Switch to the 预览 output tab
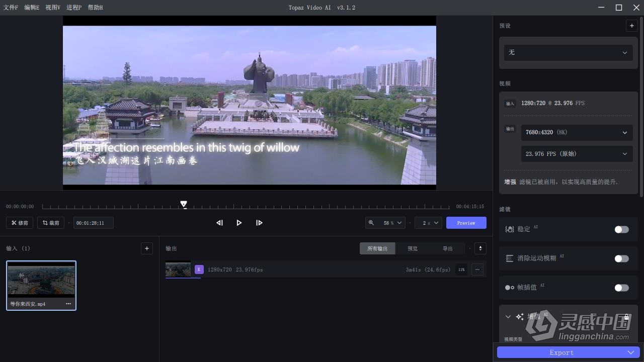The height and width of the screenshot is (362, 644). pyautogui.click(x=413, y=248)
